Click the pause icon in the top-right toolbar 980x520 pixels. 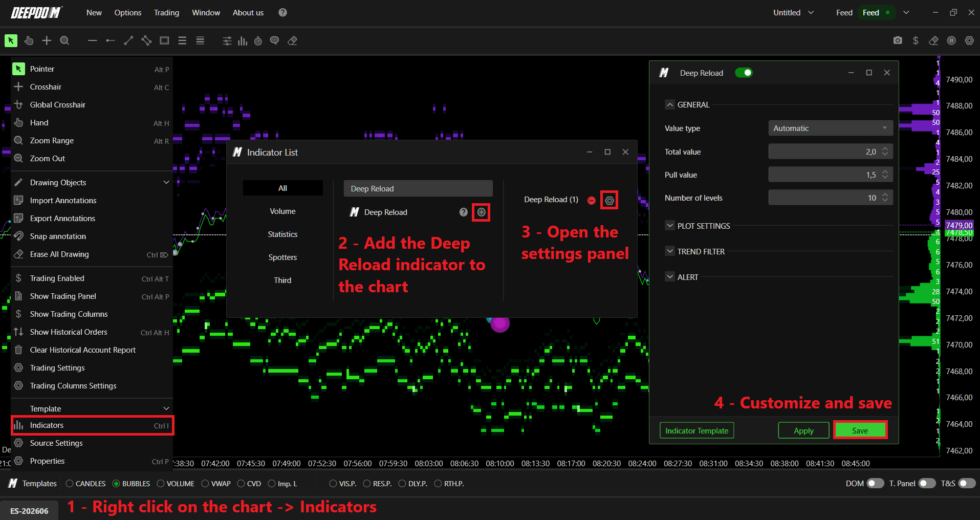tap(951, 40)
